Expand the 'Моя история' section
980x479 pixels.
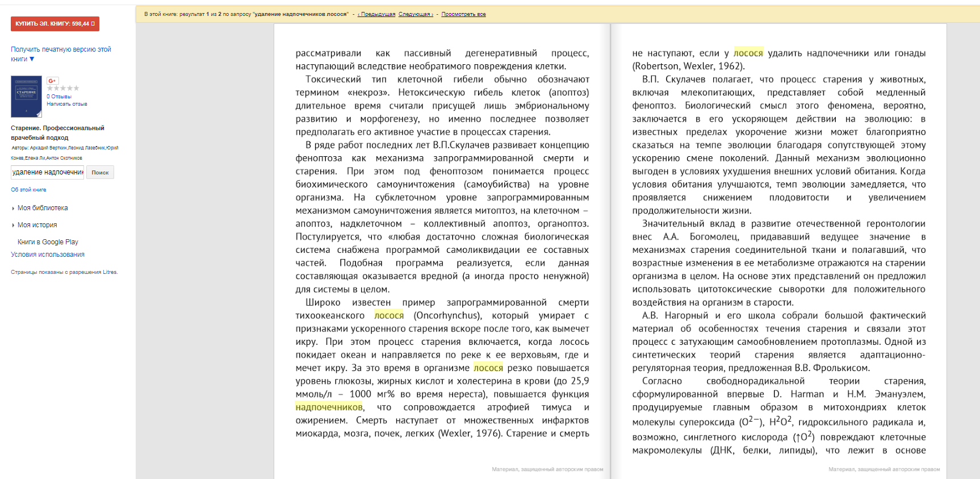(37, 225)
